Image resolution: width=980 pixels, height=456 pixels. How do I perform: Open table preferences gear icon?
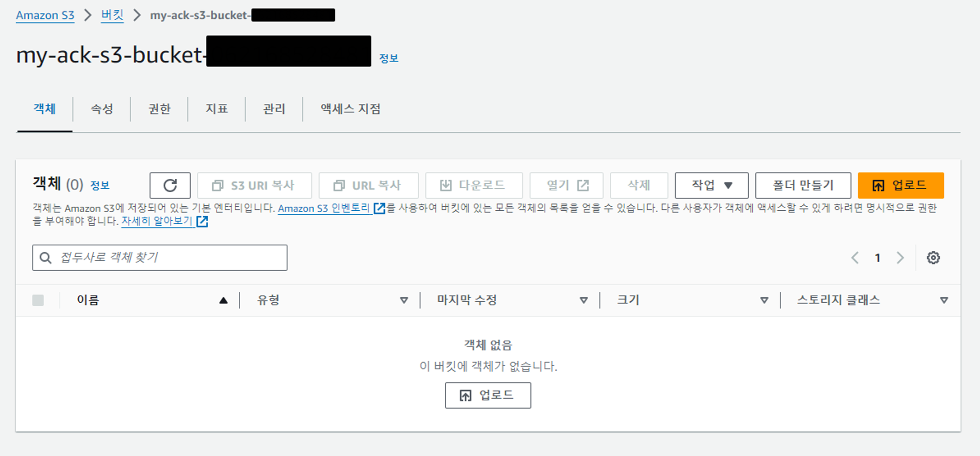tap(933, 258)
